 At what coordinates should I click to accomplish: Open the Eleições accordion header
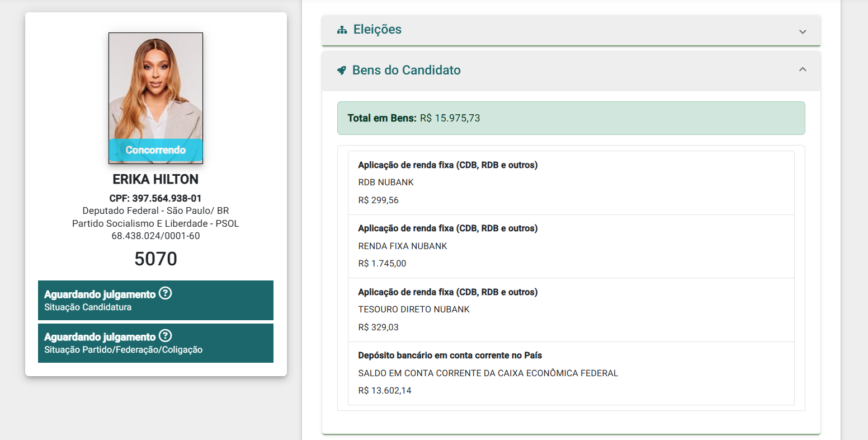[571, 30]
